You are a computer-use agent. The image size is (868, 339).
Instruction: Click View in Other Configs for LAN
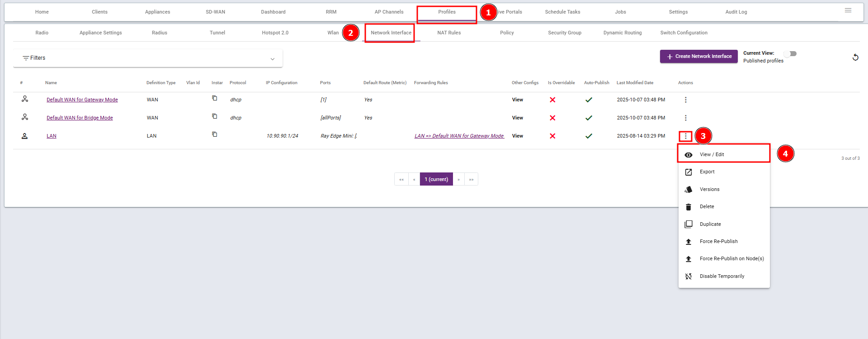(517, 136)
